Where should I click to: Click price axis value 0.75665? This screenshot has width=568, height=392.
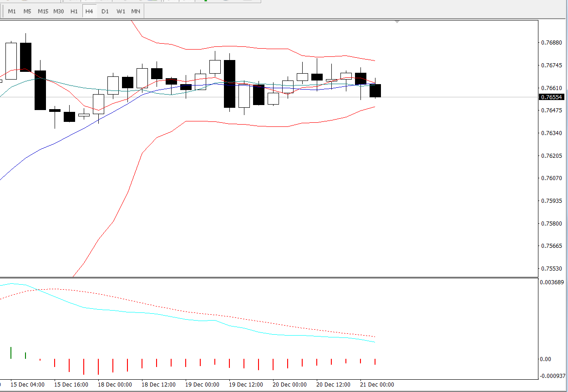click(x=551, y=246)
